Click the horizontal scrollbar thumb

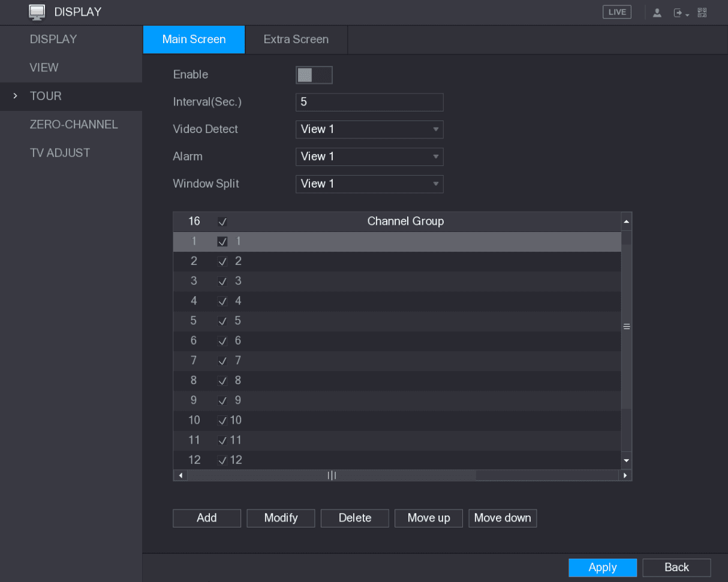click(x=332, y=476)
